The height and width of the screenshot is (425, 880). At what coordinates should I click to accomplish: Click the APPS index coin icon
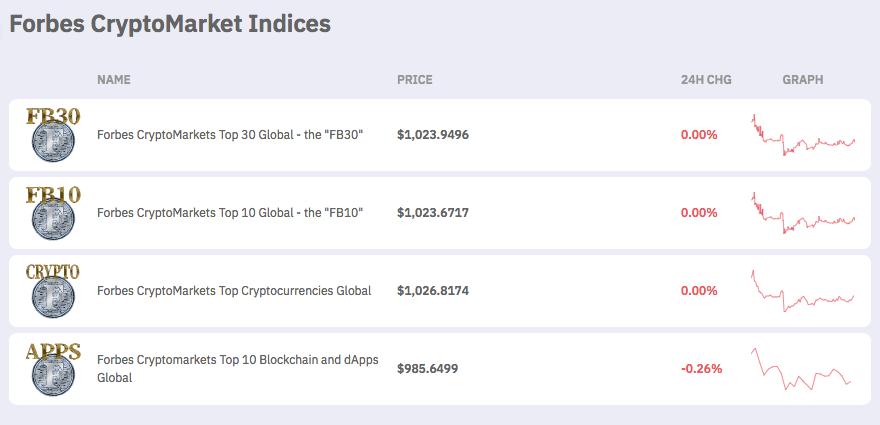tap(51, 369)
